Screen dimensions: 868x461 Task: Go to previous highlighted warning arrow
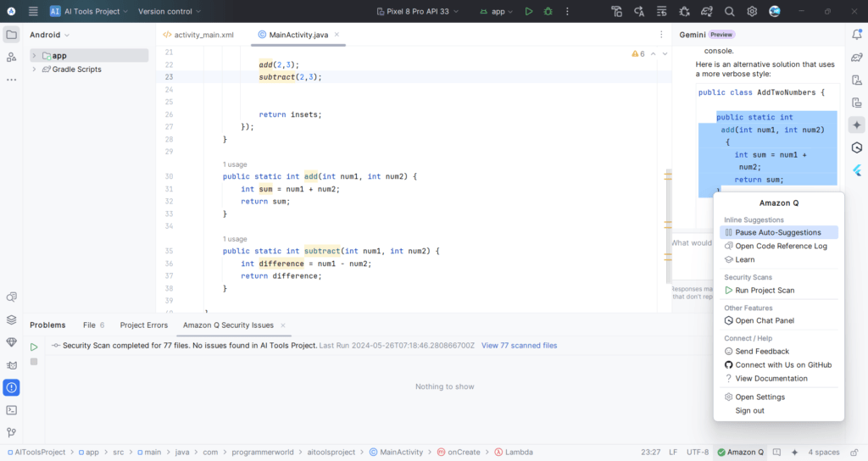[654, 53]
